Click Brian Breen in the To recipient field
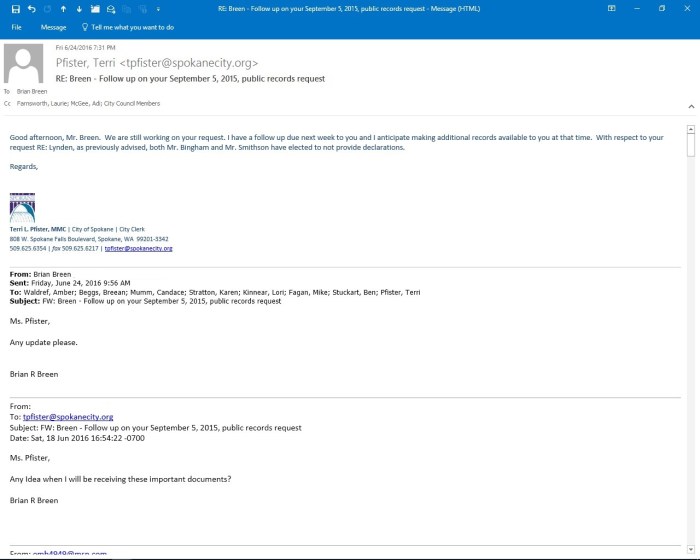This screenshot has height=560, width=700. [33, 91]
